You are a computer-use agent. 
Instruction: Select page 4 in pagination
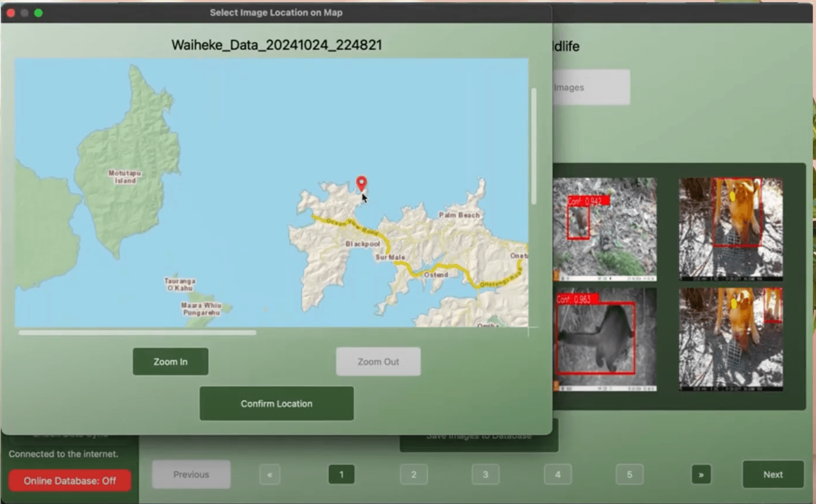[x=558, y=474]
